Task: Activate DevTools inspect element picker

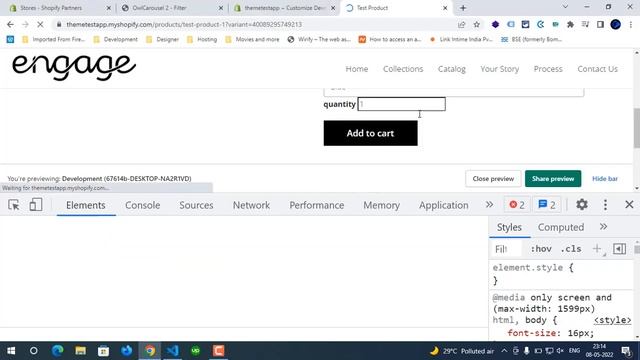Action: click(13, 205)
